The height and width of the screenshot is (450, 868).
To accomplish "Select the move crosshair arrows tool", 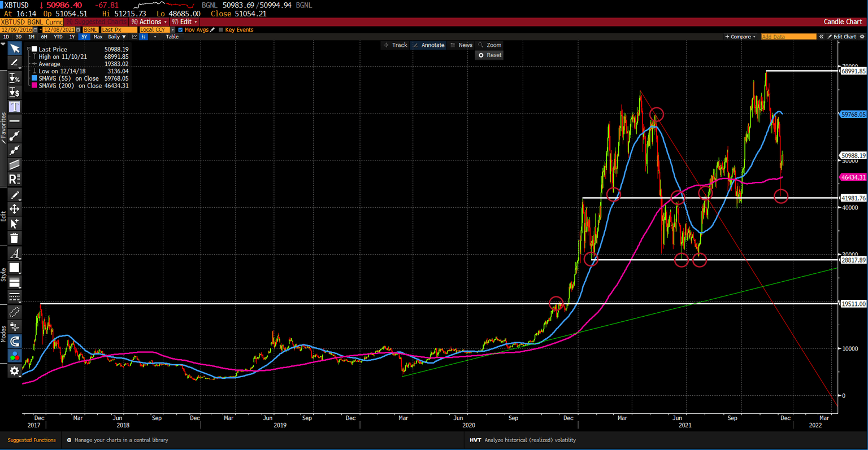I will click(x=15, y=209).
